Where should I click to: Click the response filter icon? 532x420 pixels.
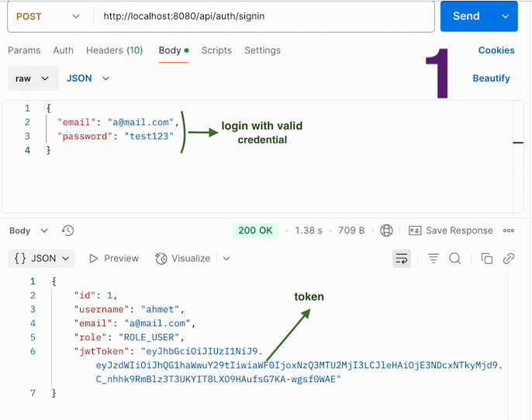[x=434, y=259]
